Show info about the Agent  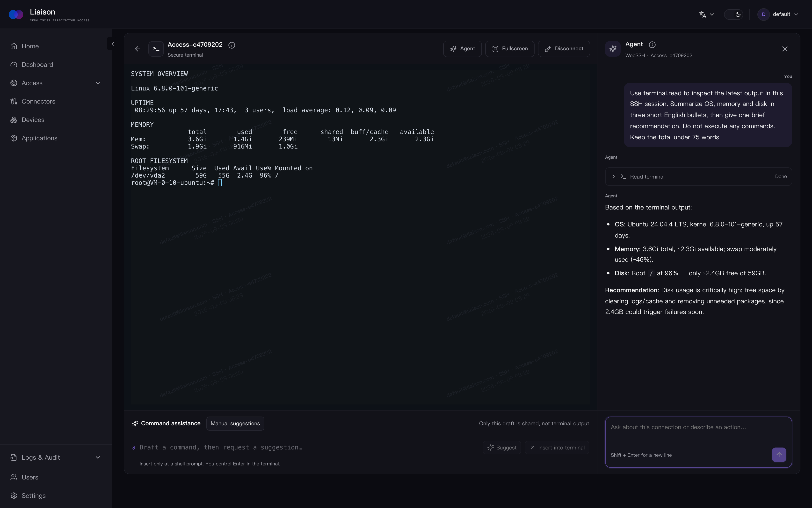pos(652,45)
